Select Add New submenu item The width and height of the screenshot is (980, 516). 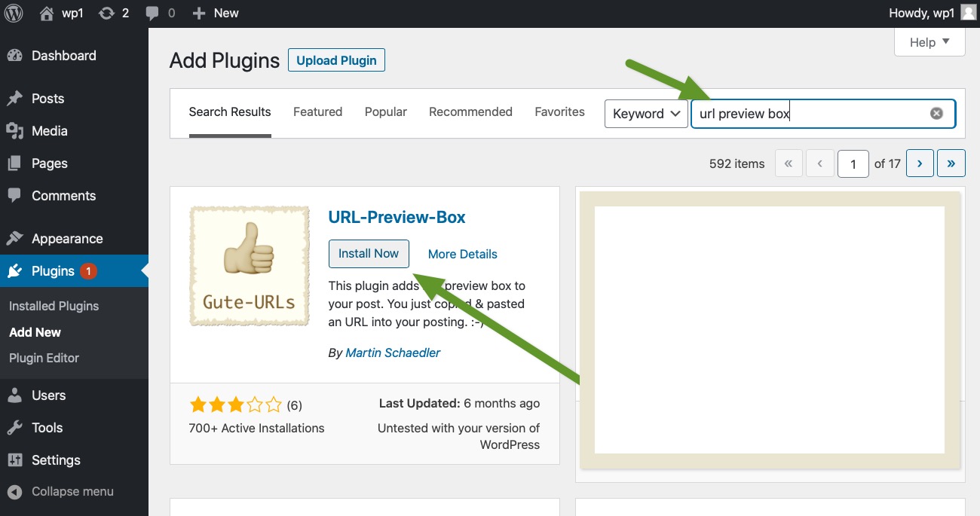(35, 332)
